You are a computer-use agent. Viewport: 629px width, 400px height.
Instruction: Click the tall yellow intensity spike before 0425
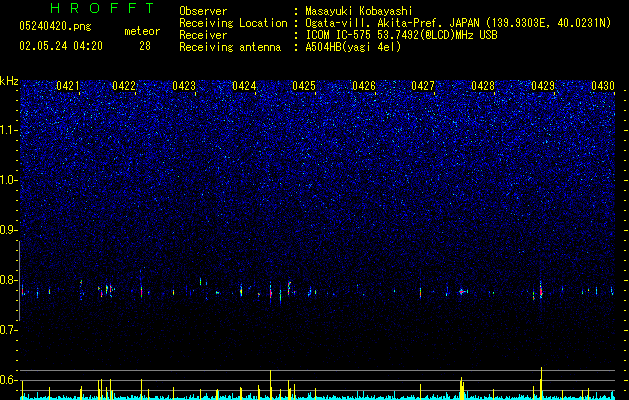point(270,384)
